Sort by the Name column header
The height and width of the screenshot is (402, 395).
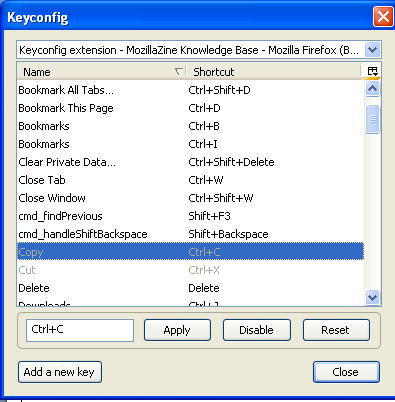[x=101, y=72]
